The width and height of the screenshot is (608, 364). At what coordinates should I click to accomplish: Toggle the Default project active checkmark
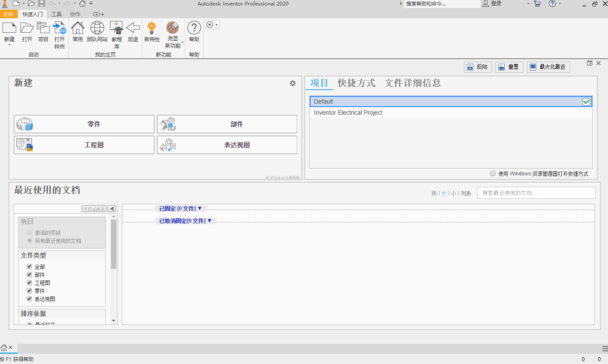pos(586,102)
